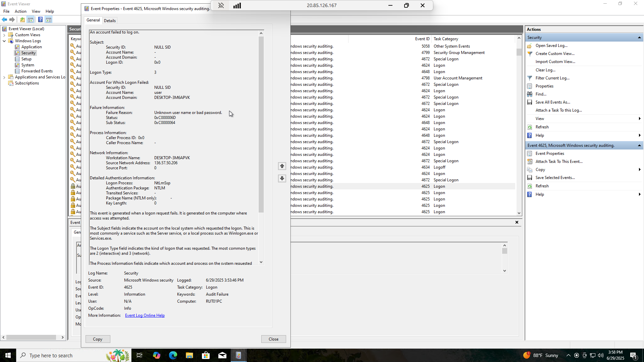Launch Microsoft Edge from taskbar

tap(173, 355)
